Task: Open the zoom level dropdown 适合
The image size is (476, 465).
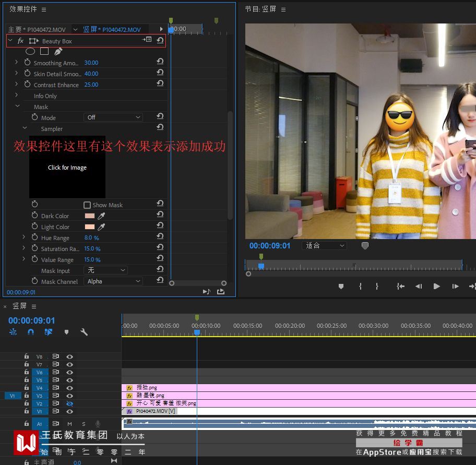Action: 324,246
